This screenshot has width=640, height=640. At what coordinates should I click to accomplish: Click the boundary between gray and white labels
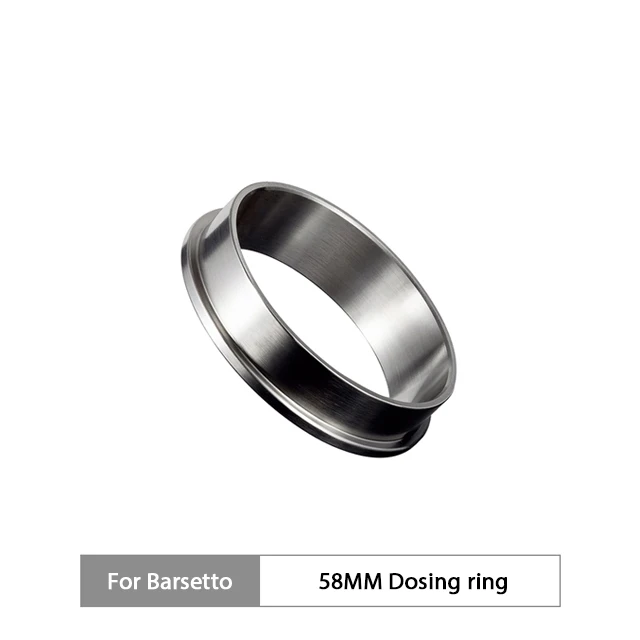(260, 581)
